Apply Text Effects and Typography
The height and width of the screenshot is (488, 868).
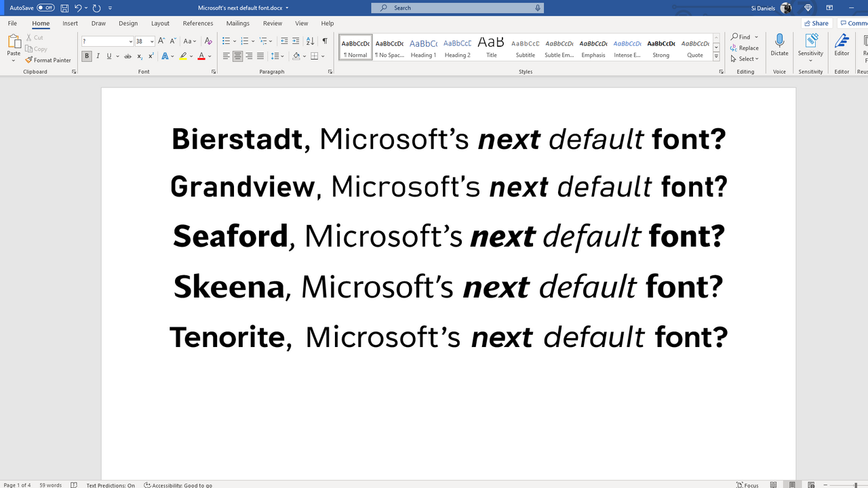pyautogui.click(x=165, y=56)
